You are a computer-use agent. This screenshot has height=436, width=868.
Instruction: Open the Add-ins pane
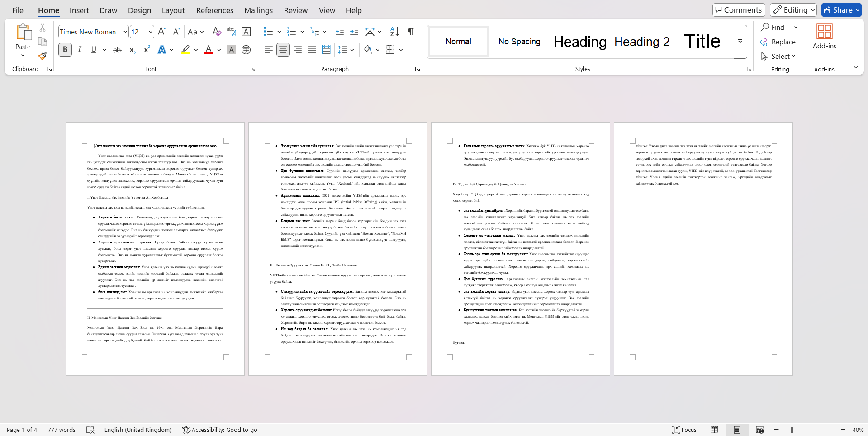coord(824,37)
